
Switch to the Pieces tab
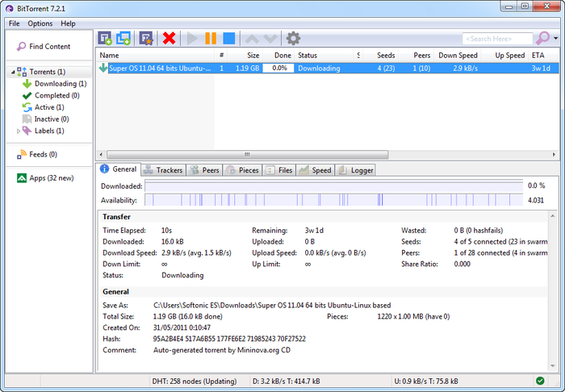[242, 170]
